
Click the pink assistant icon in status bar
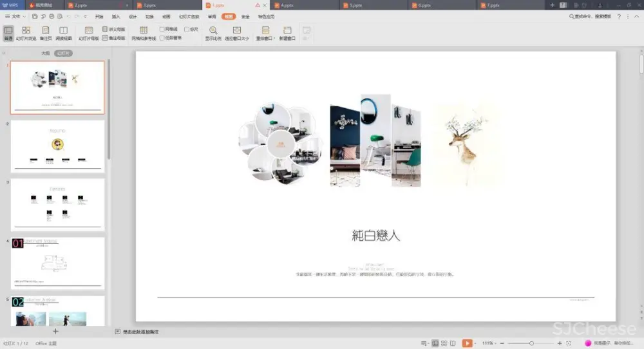pyautogui.click(x=588, y=343)
